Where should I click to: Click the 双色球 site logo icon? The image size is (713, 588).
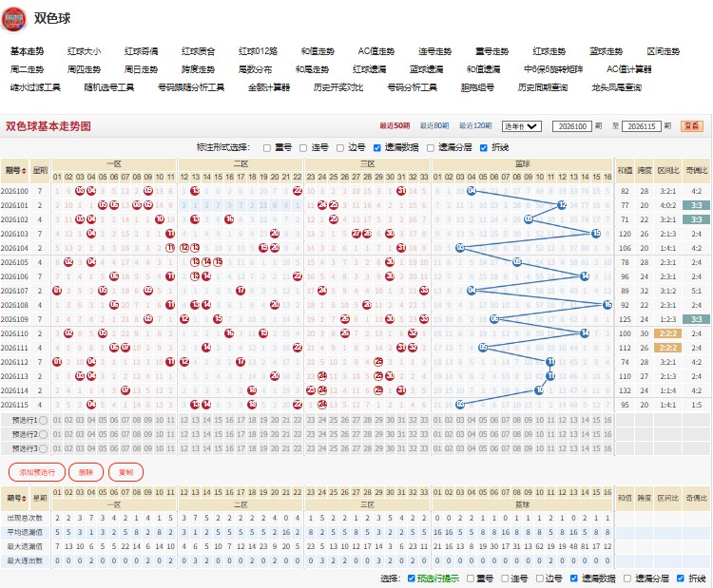click(13, 19)
